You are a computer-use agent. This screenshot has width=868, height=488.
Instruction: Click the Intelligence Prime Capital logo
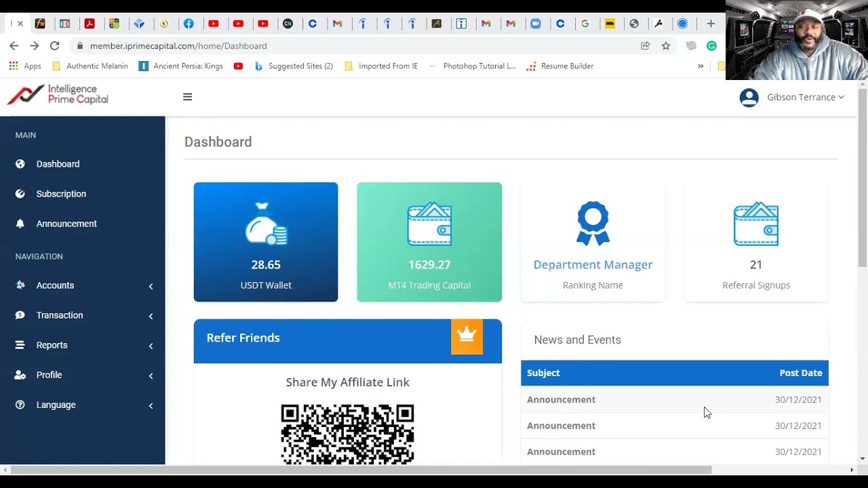click(x=58, y=95)
